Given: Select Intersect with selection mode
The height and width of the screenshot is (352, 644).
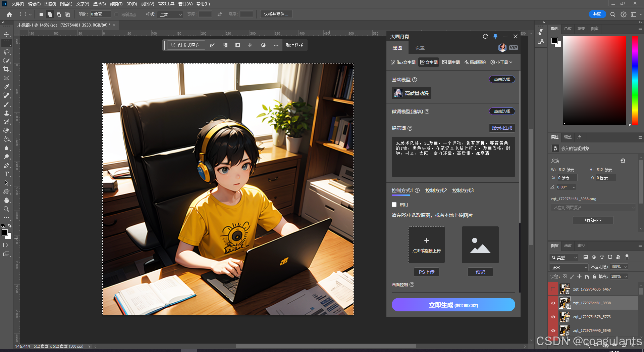Looking at the screenshot, I should tap(67, 14).
